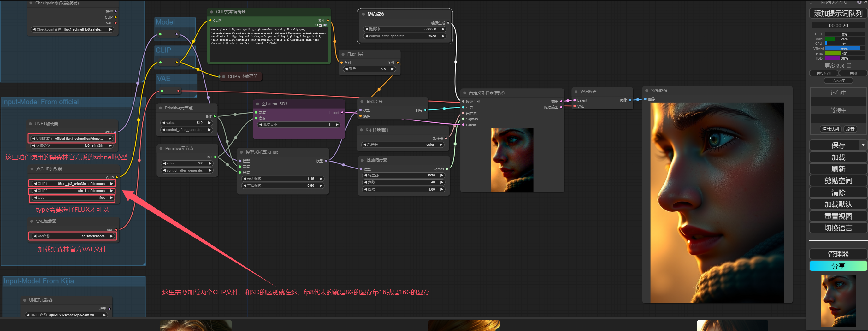This screenshot has height=331, width=868.
Task: Collapse the K采样器选择 node title dot
Action: [362, 130]
